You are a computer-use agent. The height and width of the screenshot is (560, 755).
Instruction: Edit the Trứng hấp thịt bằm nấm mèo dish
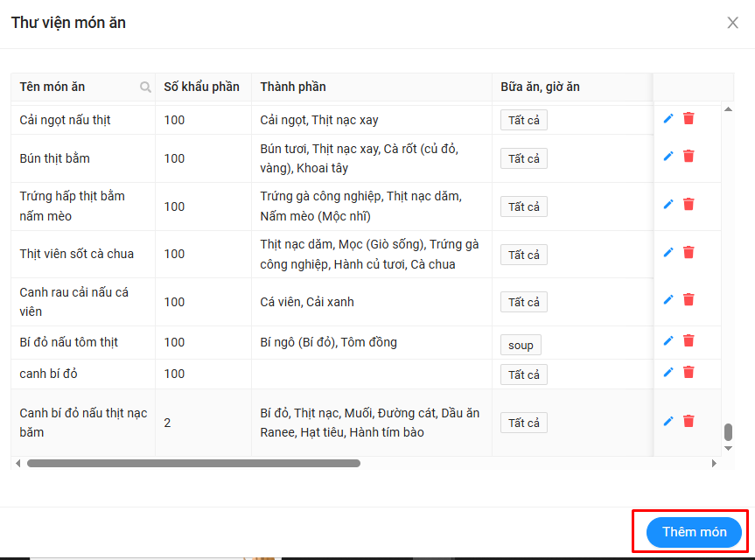668,204
